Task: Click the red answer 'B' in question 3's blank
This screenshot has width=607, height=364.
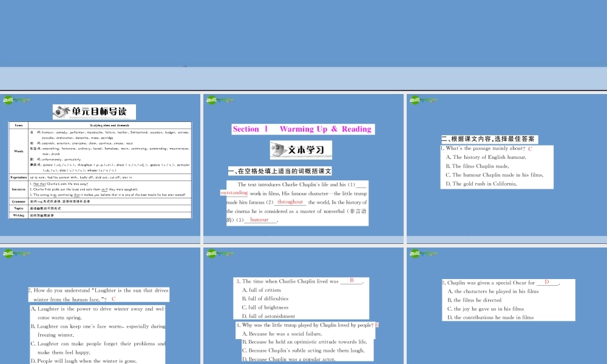Action: 351,280
